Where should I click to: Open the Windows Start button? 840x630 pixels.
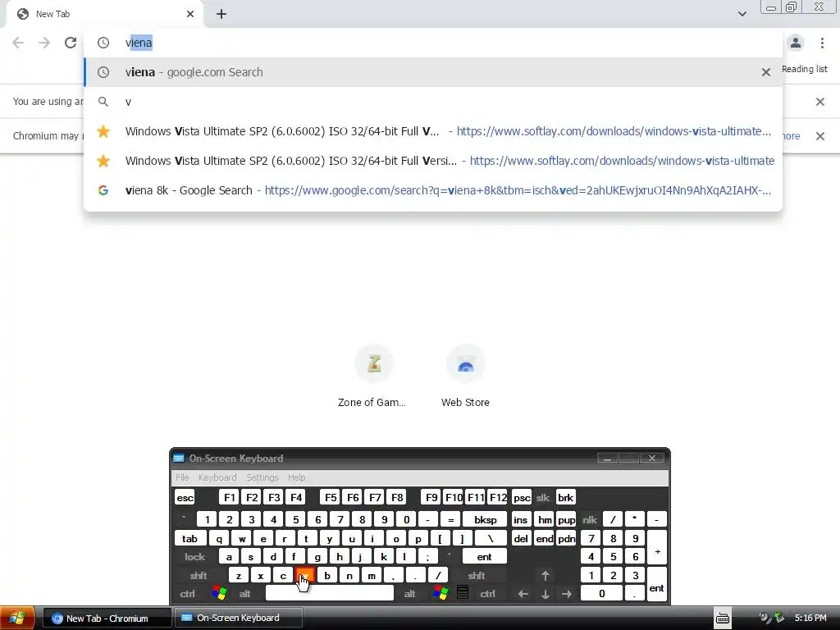[18, 618]
